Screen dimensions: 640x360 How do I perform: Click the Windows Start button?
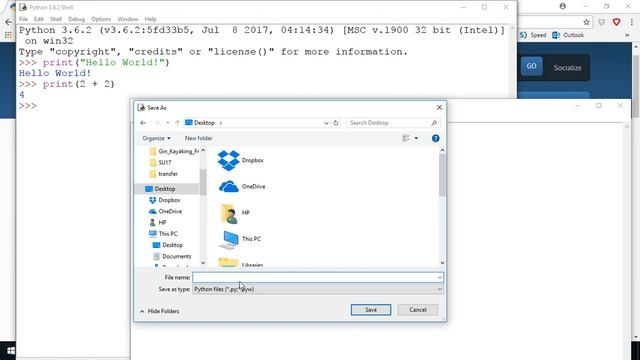pos(11,351)
